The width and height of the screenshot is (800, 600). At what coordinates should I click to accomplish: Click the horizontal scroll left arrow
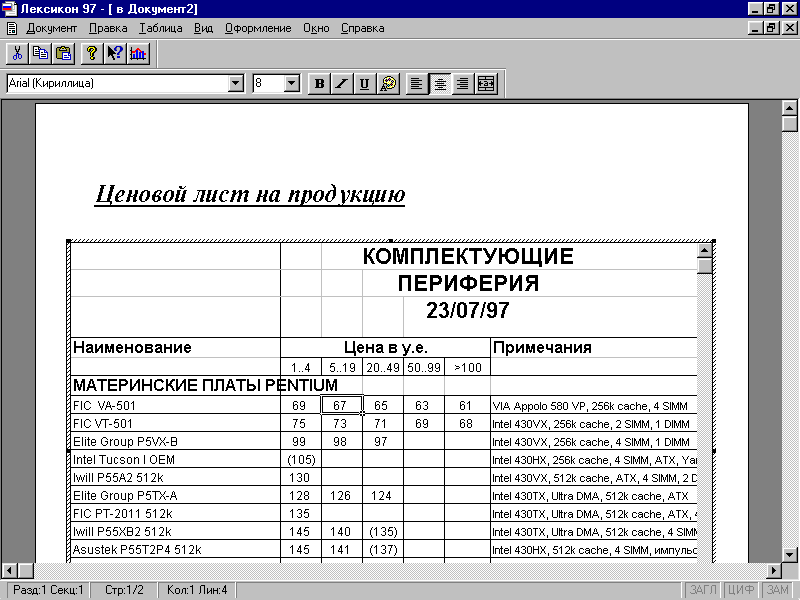[10, 570]
